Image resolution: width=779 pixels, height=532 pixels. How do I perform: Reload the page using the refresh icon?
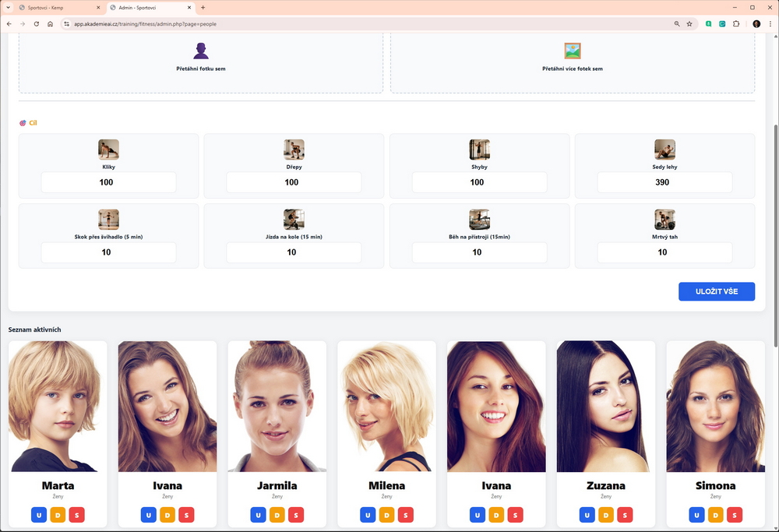pos(36,24)
